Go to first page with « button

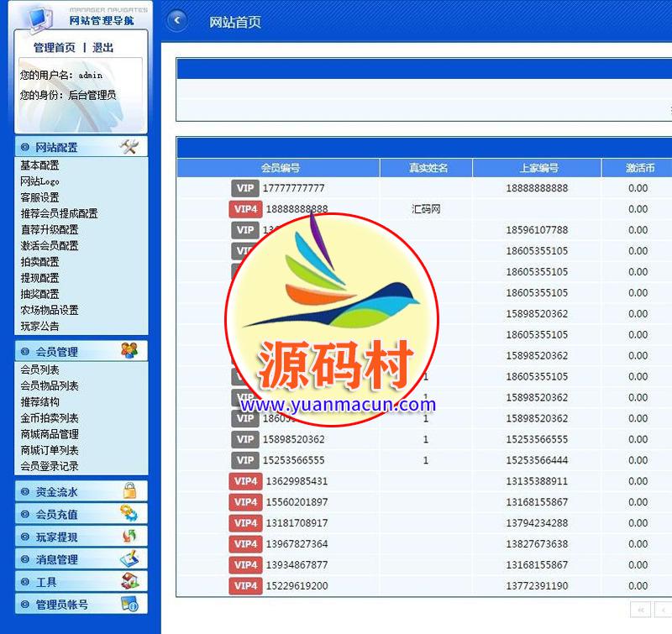[x=641, y=610]
